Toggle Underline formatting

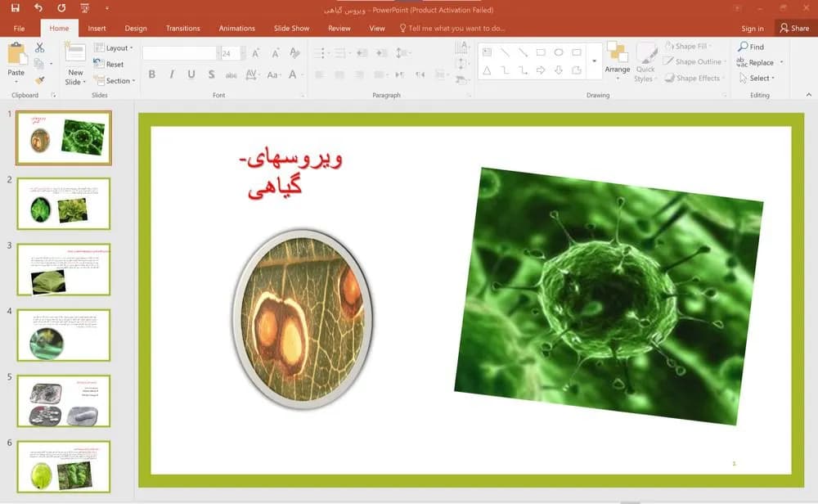(x=191, y=74)
